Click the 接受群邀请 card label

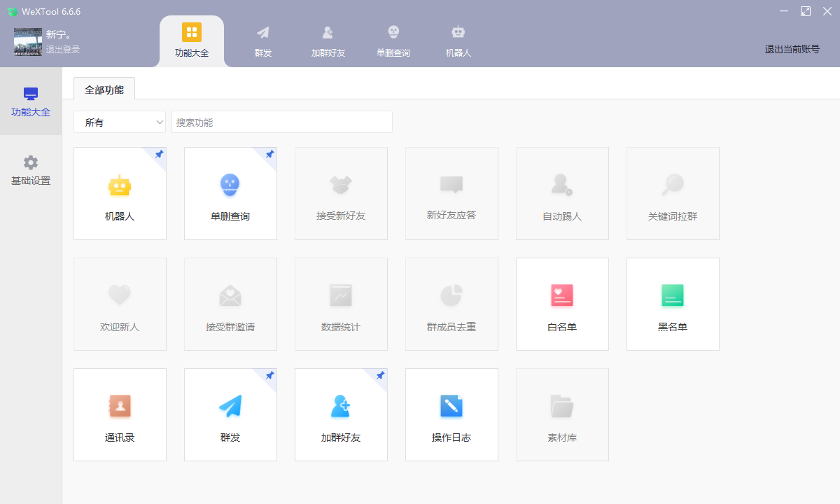[x=230, y=327]
